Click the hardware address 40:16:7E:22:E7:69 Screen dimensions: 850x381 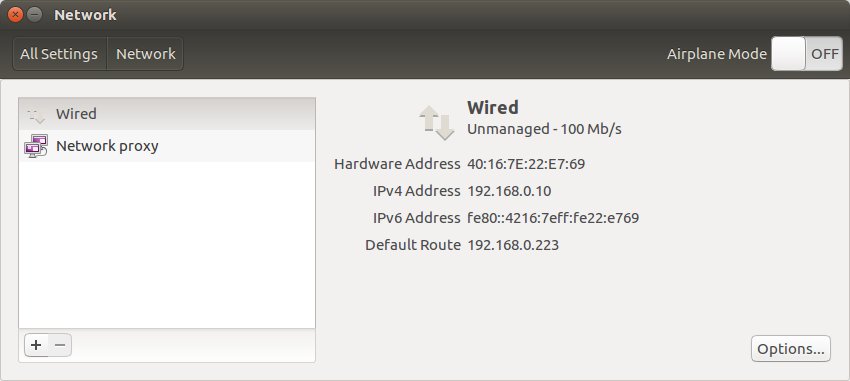[x=526, y=164]
